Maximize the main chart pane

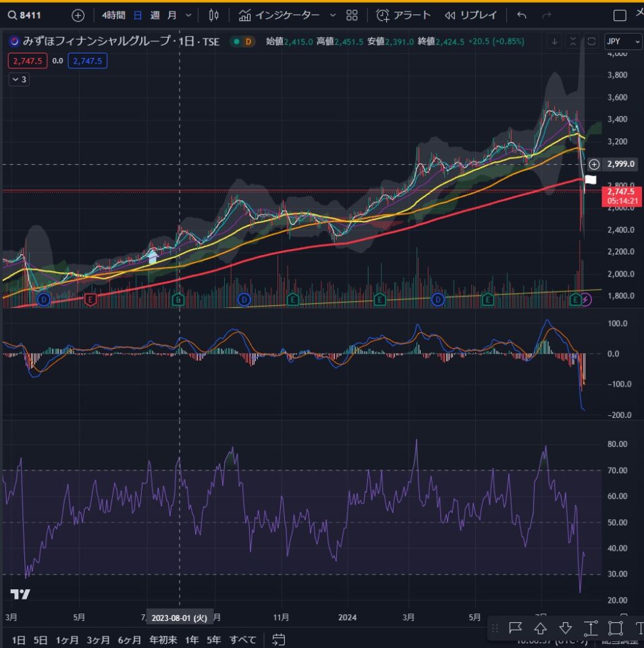coord(591,41)
